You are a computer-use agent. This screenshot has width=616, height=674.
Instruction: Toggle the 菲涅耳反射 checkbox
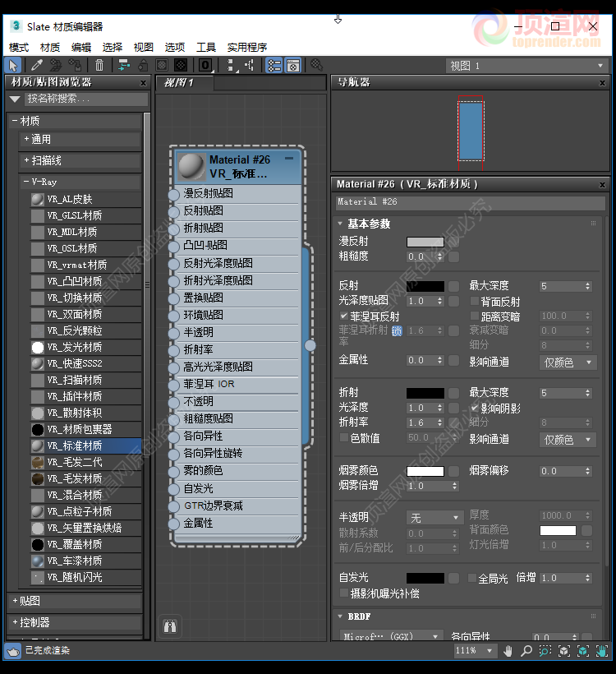click(x=343, y=316)
